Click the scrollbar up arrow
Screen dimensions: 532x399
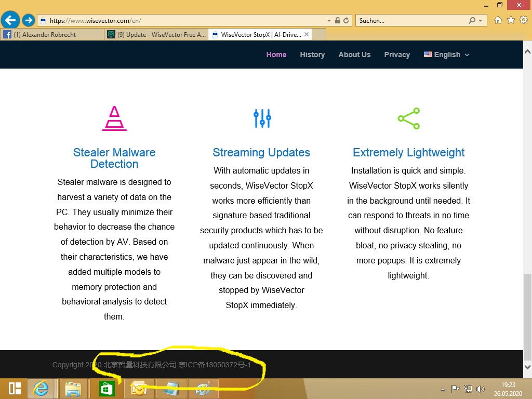coord(527,52)
